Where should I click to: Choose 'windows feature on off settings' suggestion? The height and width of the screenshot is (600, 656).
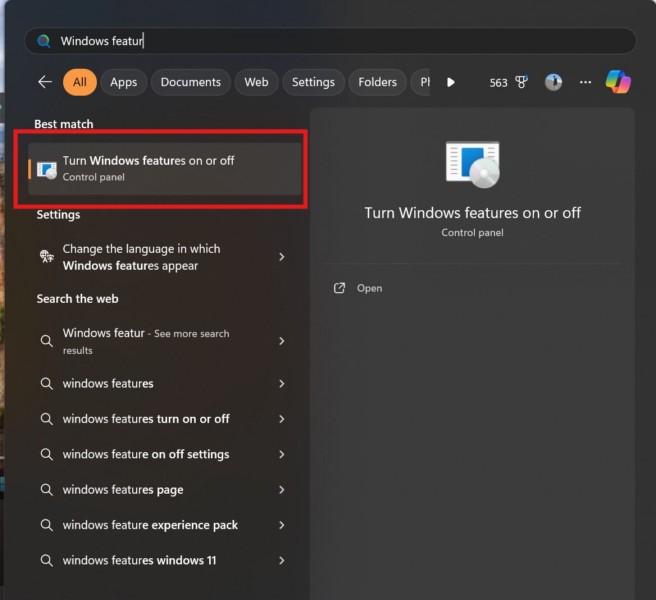pos(146,454)
